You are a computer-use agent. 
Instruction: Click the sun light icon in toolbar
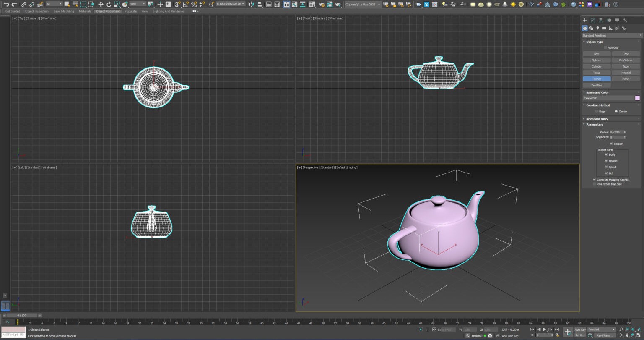coord(513,4)
